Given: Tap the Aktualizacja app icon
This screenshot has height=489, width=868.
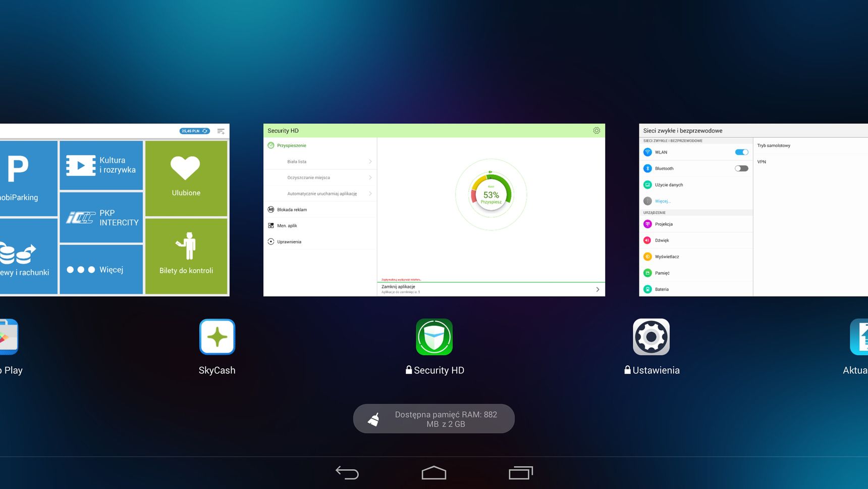Looking at the screenshot, I should pos(859,337).
